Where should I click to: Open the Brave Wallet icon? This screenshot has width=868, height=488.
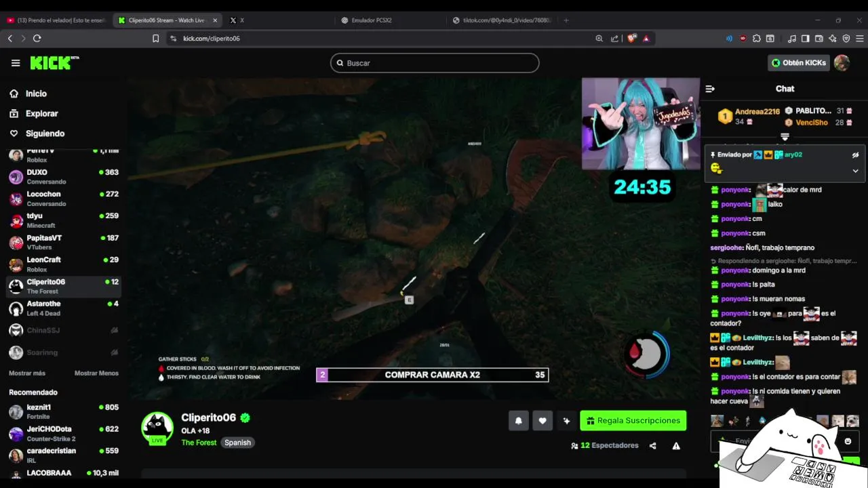click(819, 39)
